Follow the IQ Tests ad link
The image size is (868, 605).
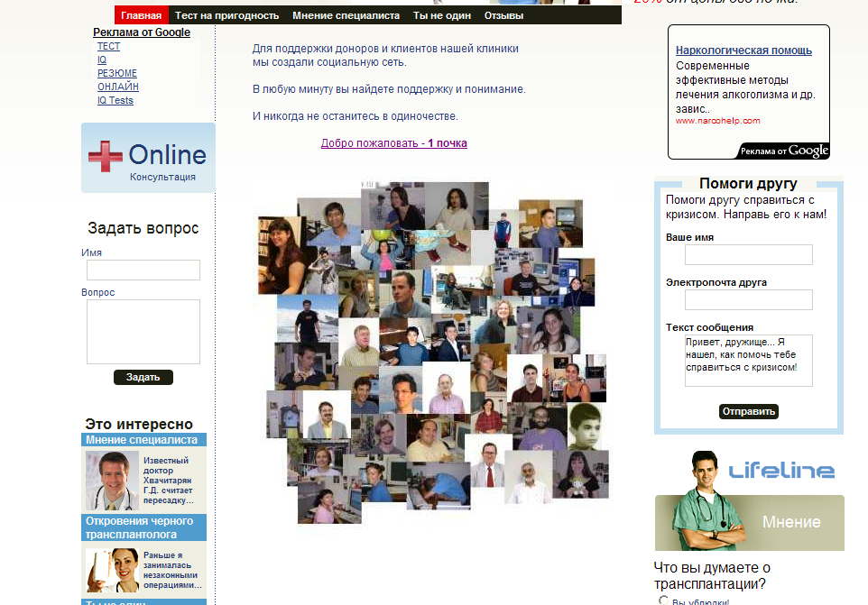point(115,100)
